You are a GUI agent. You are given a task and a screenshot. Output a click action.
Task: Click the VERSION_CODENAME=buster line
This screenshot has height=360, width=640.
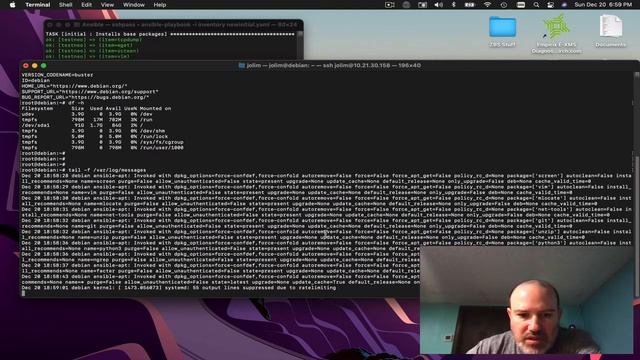point(58,75)
